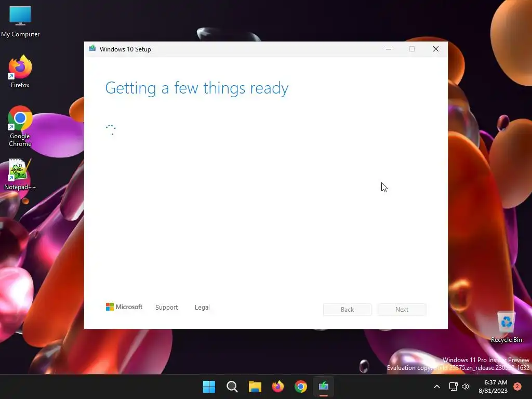
Task: Launch Firefox from the taskbar
Action: coord(278,387)
